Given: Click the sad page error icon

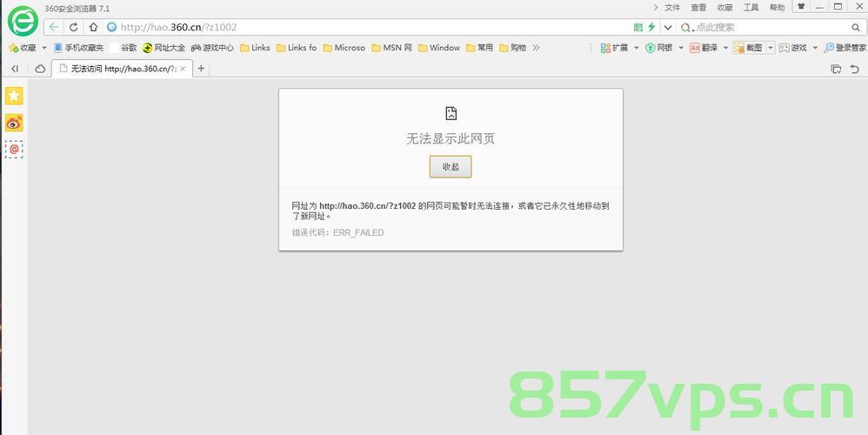Looking at the screenshot, I should pyautogui.click(x=451, y=113).
